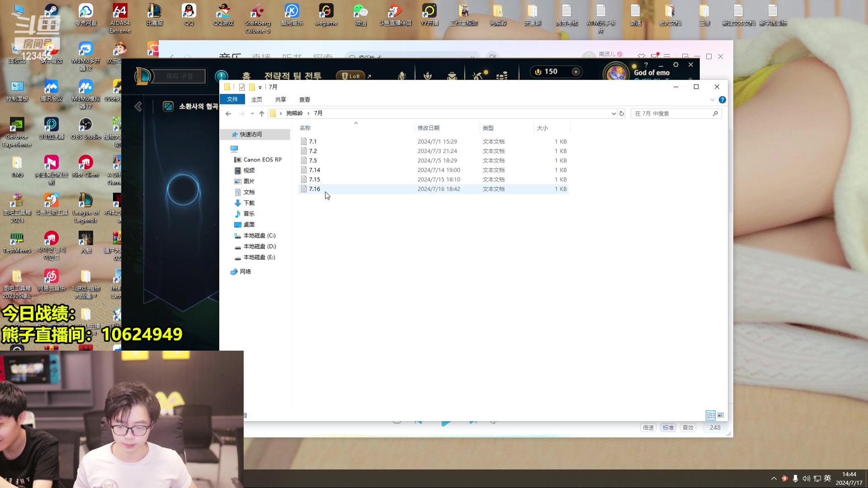Open GeForce Experience desktop icon
The width and height of the screenshot is (868, 488).
tap(17, 132)
